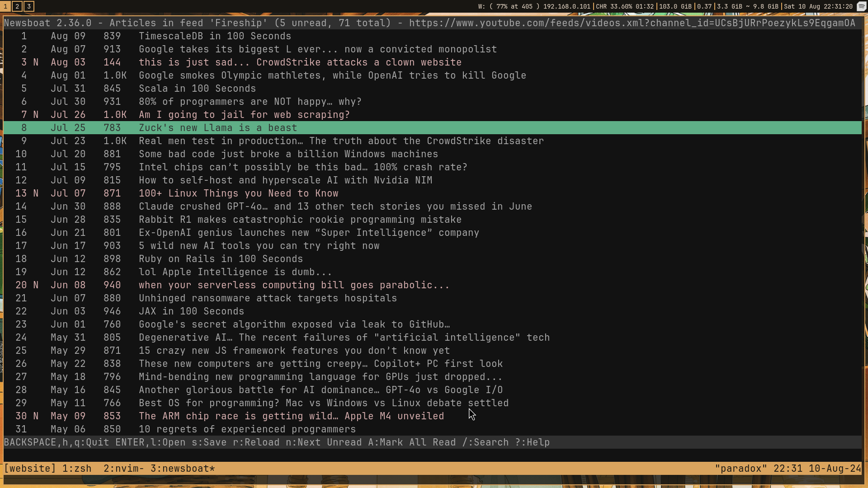The width and height of the screenshot is (868, 488).
Task: Select How to self-host AI with Nvidia NIM
Action: [x=432, y=180]
